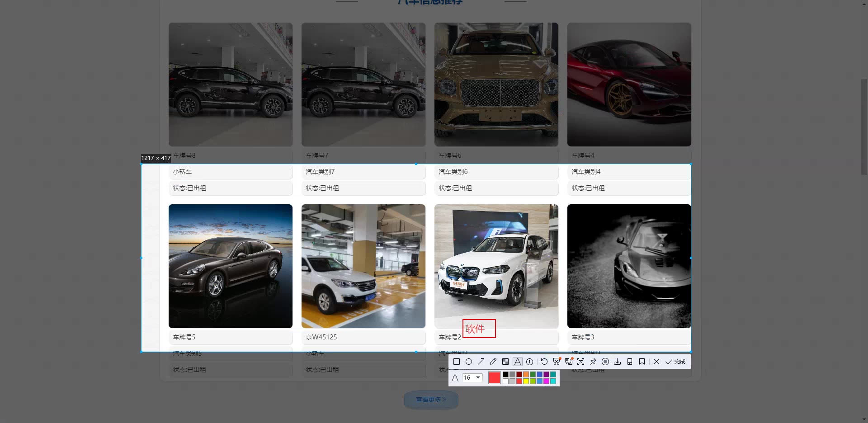The height and width of the screenshot is (423, 868).
Task: Cancel the screenshot with X
Action: point(656,362)
